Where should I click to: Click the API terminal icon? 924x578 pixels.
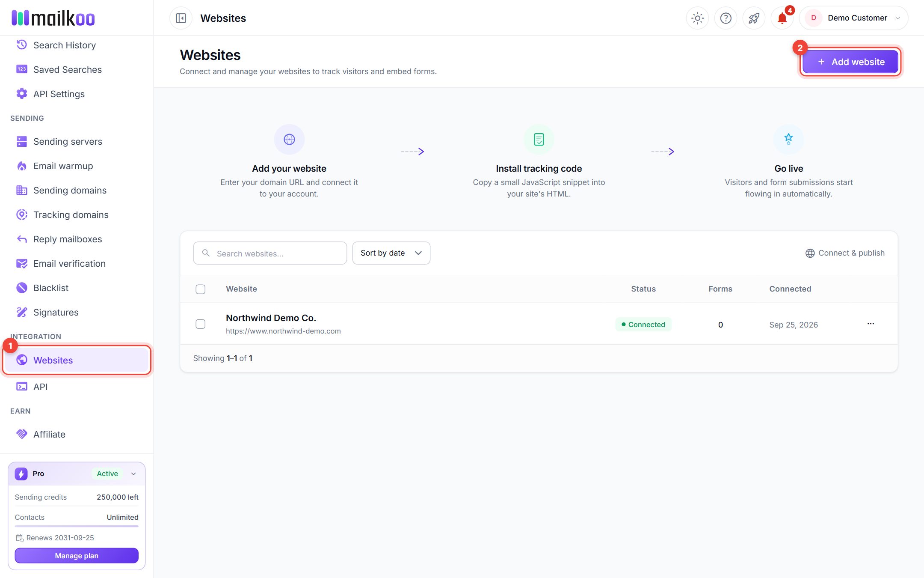21,387
